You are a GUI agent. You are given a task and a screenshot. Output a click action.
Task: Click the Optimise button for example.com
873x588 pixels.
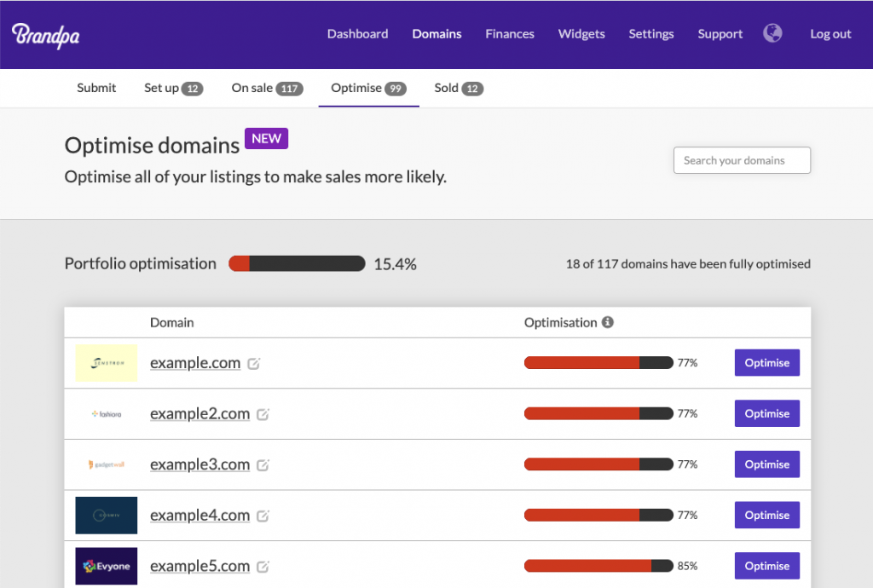pyautogui.click(x=766, y=363)
